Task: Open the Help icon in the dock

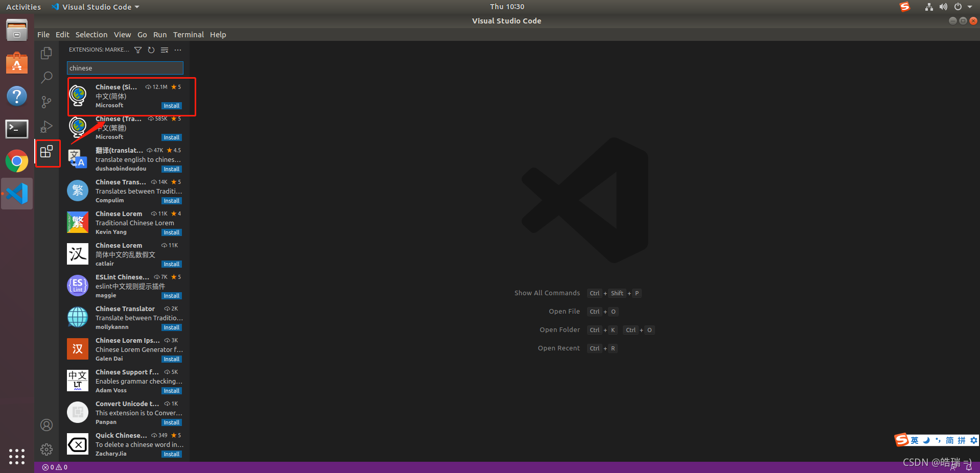Action: coord(17,96)
